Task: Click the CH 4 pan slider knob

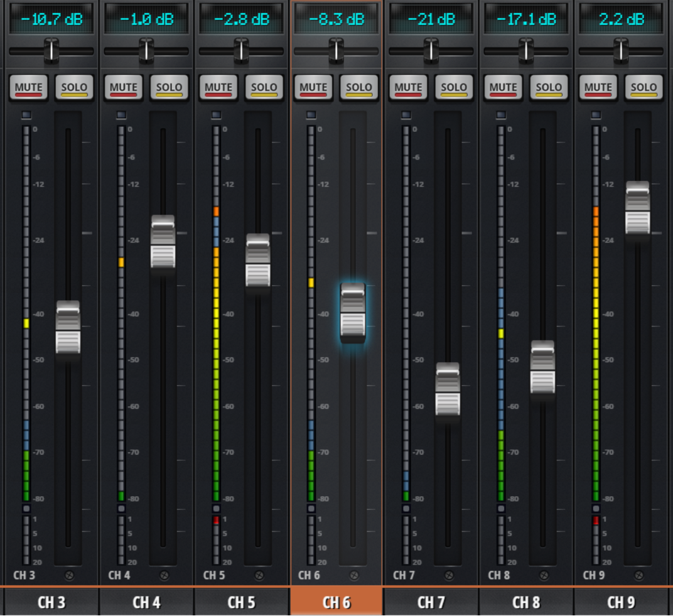Action: 146,50
